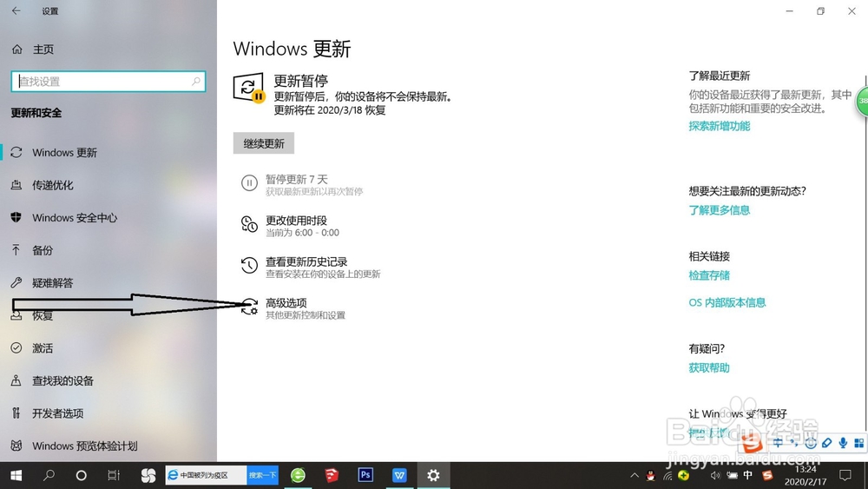Click the 传递优化 sidebar icon
This screenshot has height=489, width=868.
pyautogui.click(x=16, y=185)
